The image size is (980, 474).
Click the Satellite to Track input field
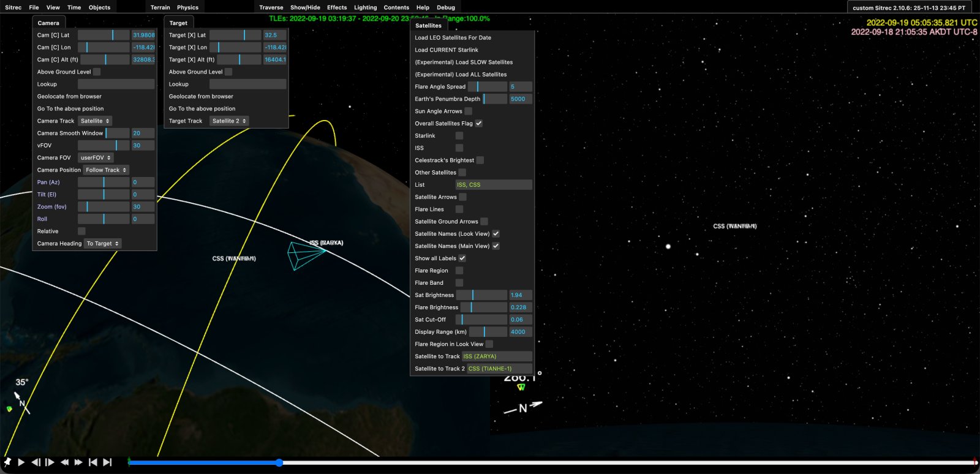click(496, 356)
